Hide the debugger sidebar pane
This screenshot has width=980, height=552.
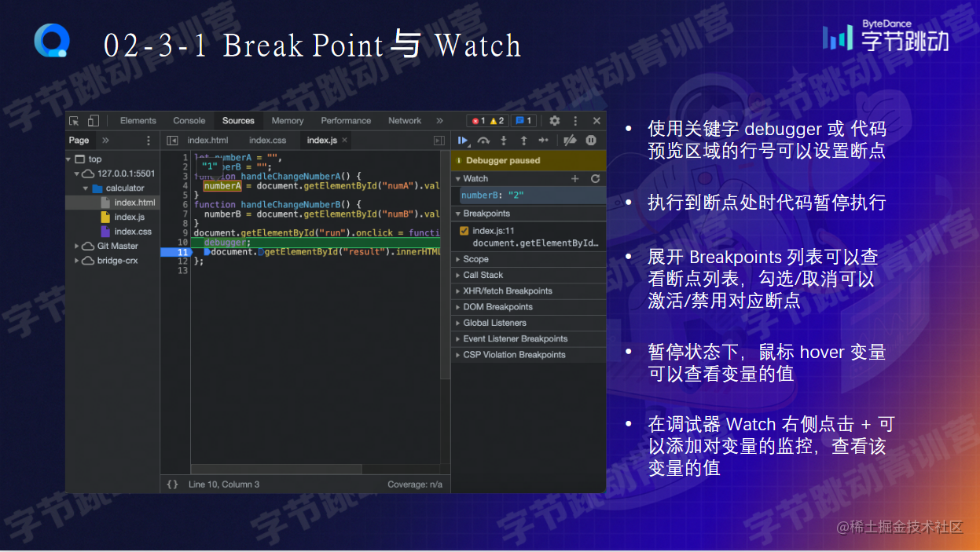pyautogui.click(x=439, y=141)
